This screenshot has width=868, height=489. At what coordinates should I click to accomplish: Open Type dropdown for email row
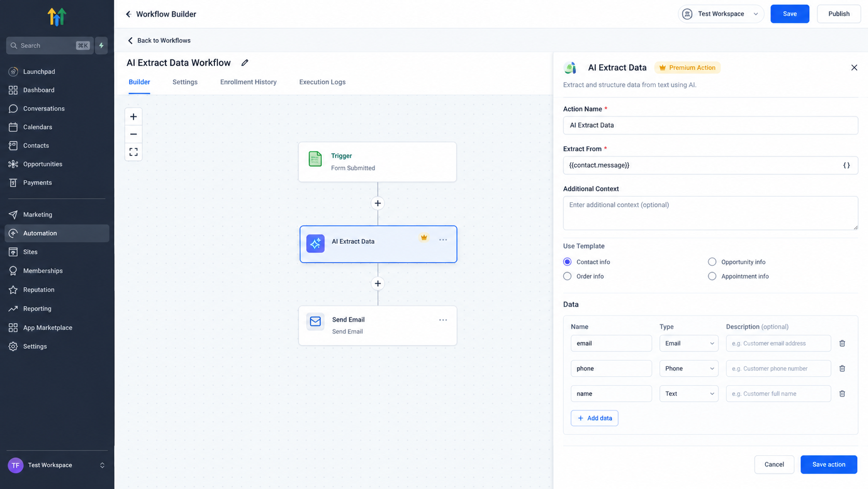[x=689, y=343]
